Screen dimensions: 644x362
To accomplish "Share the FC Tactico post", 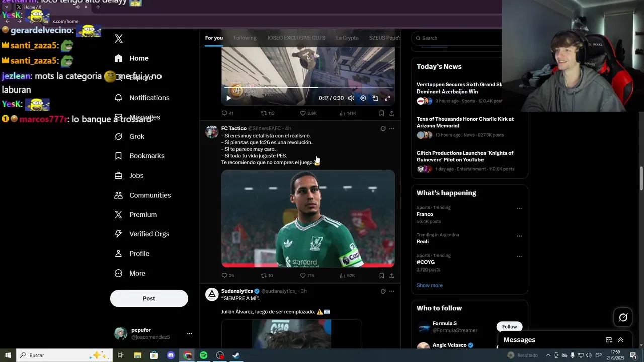I will [392, 275].
